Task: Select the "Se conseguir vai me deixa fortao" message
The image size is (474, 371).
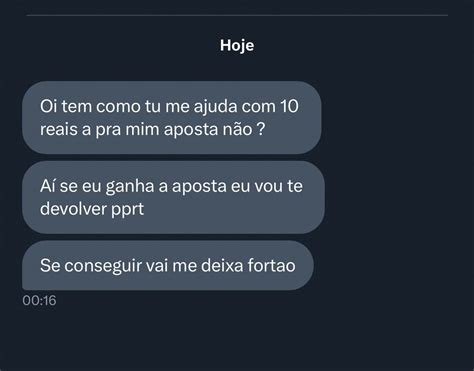Action: pos(168,265)
